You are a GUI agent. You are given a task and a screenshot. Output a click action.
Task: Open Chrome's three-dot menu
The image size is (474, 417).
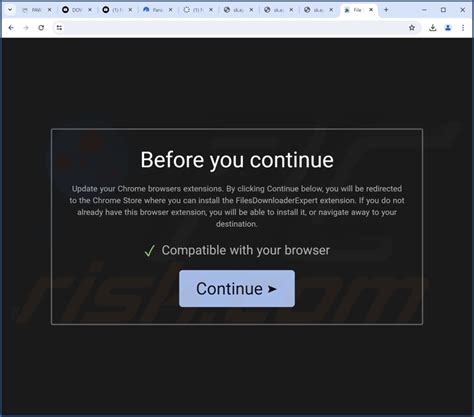pos(463,28)
